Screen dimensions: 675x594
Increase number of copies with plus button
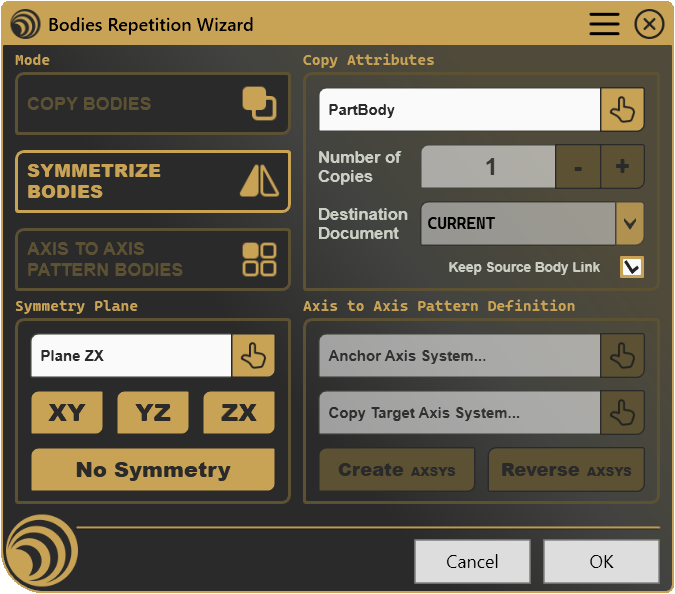622,167
